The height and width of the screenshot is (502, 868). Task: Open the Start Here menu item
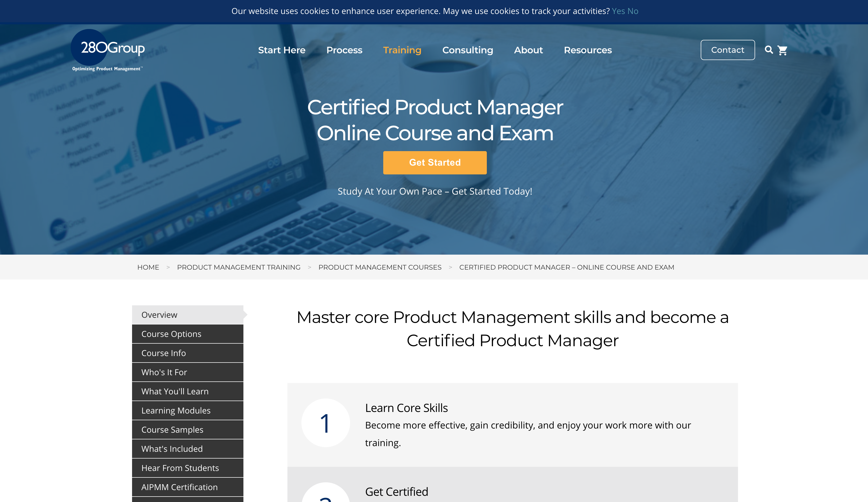click(x=281, y=50)
